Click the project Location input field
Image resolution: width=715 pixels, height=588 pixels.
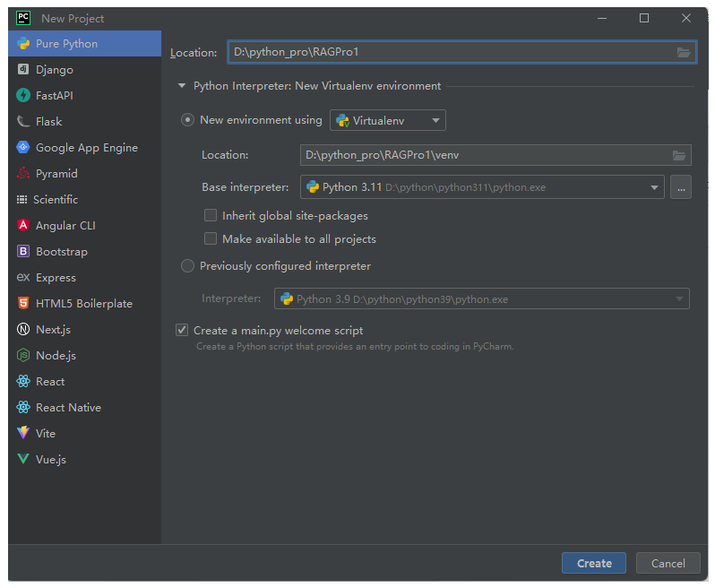pos(462,53)
